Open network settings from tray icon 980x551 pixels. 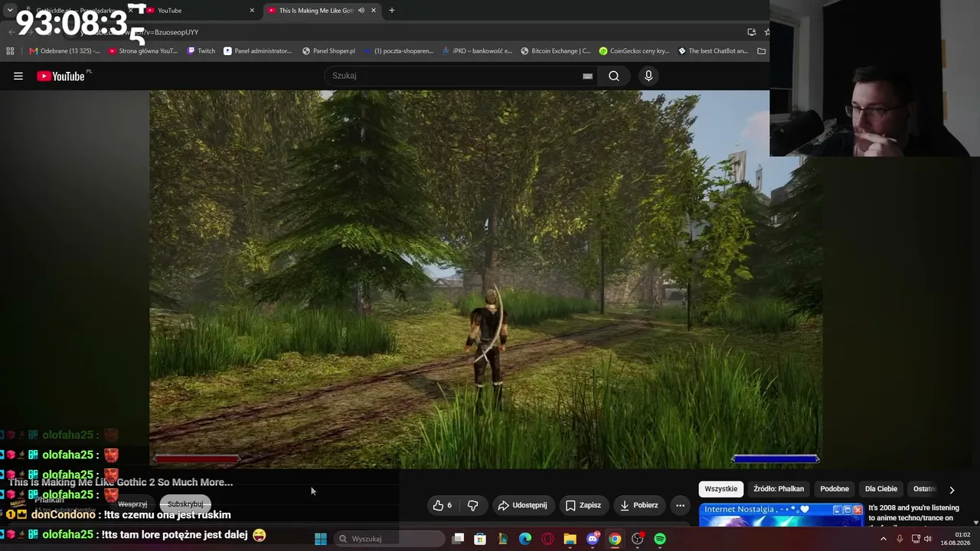pyautogui.click(x=916, y=539)
